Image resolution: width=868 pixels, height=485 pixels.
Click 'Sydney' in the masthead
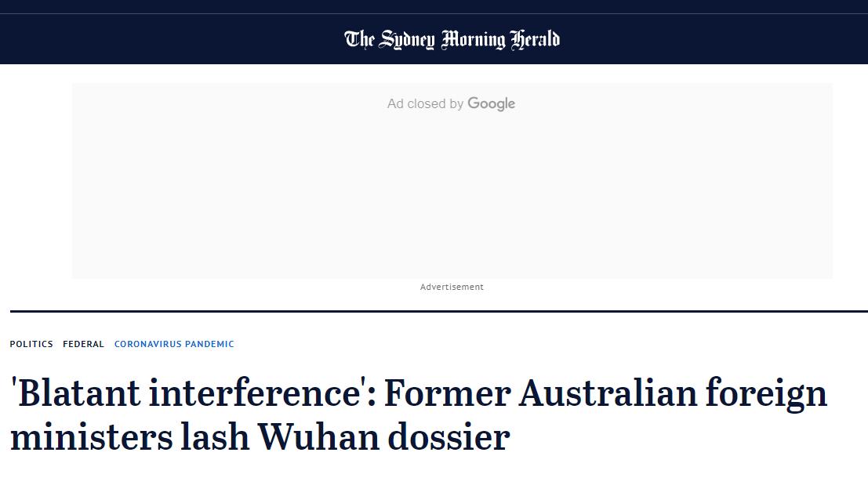click(x=407, y=40)
